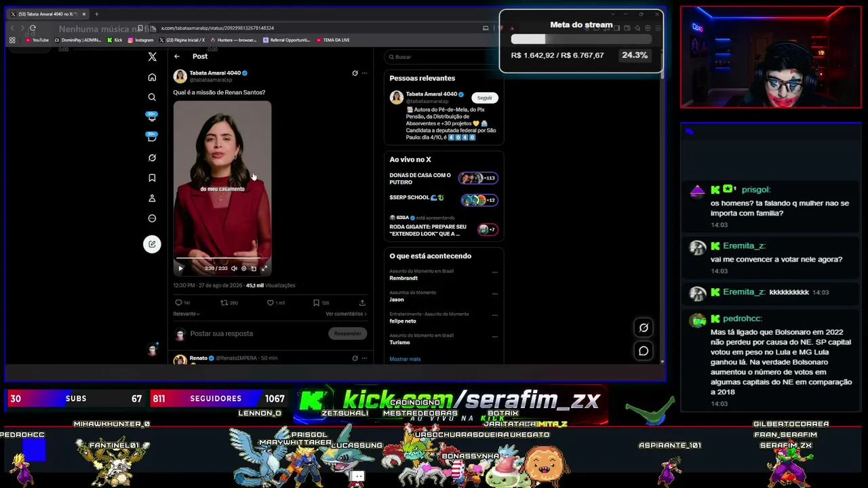Open Profile icon in the X sidebar

(x=152, y=199)
